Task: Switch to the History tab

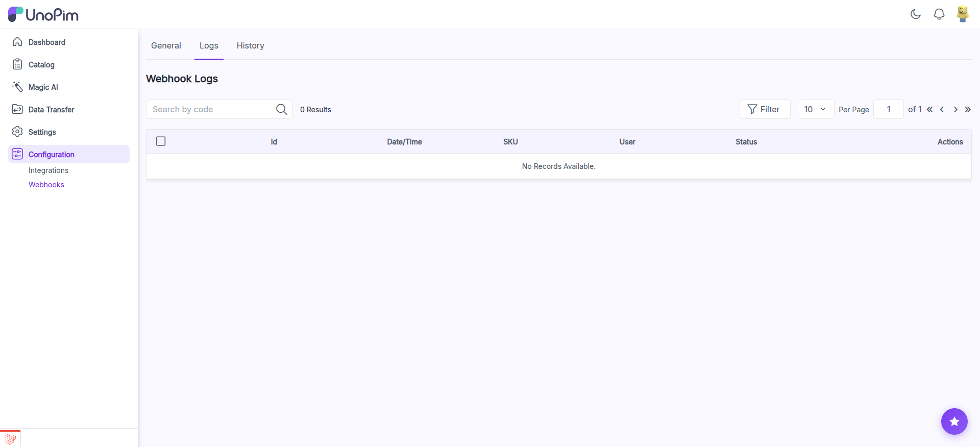Action: [x=250, y=45]
